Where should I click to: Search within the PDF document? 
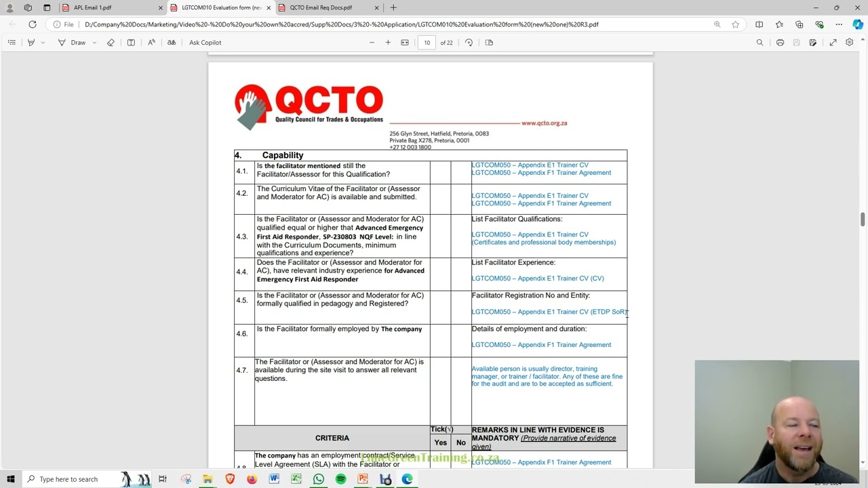759,42
